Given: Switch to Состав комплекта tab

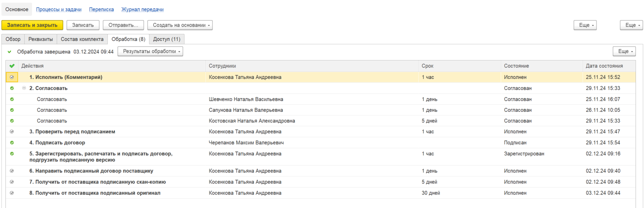Looking at the screenshot, I should tap(82, 39).
